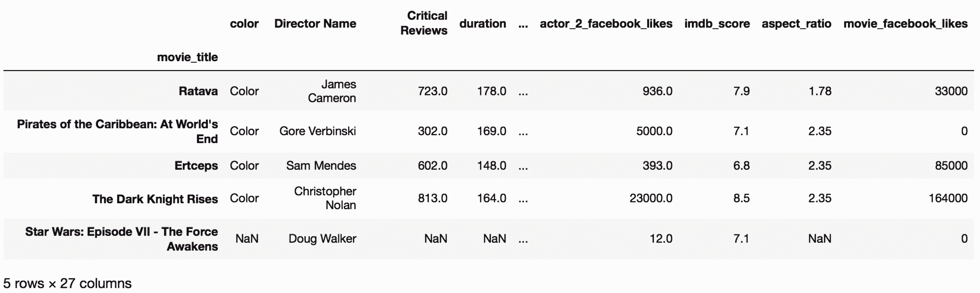
Task: Select the movie_facebook_likes column header
Action: [x=905, y=24]
